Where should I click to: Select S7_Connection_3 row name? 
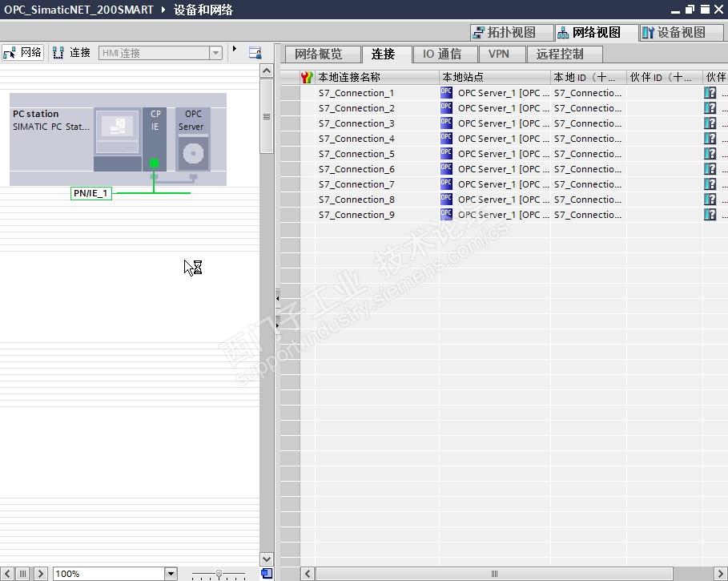[356, 123]
